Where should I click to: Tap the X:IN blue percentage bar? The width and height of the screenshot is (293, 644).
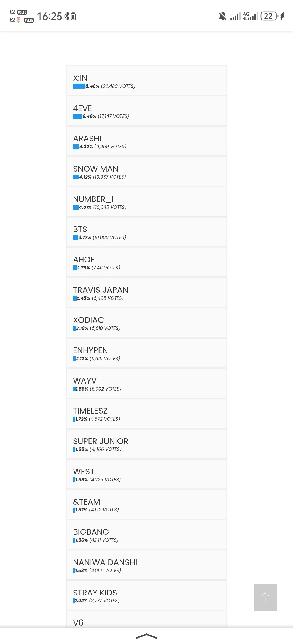pos(79,86)
